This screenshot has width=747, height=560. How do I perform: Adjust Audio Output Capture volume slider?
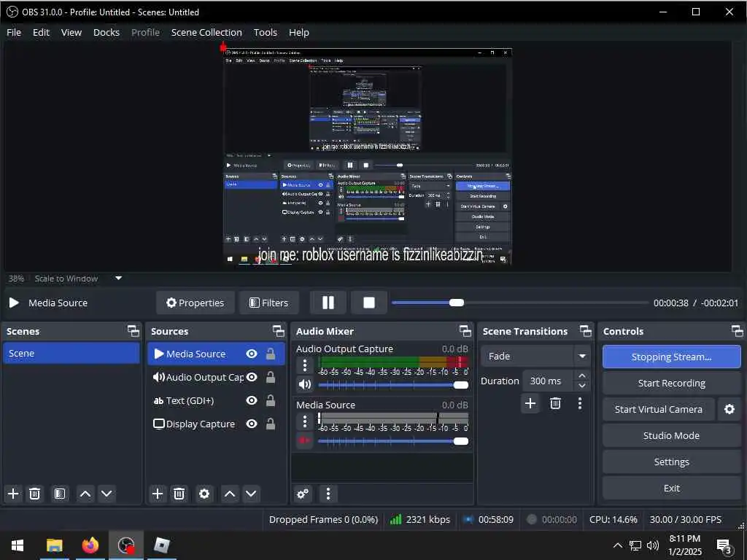(393, 385)
